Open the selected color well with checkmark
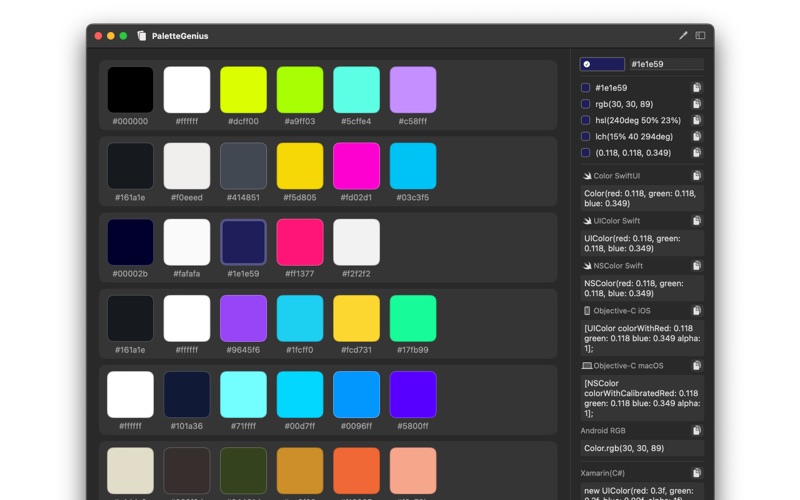800x500 pixels. (x=602, y=64)
